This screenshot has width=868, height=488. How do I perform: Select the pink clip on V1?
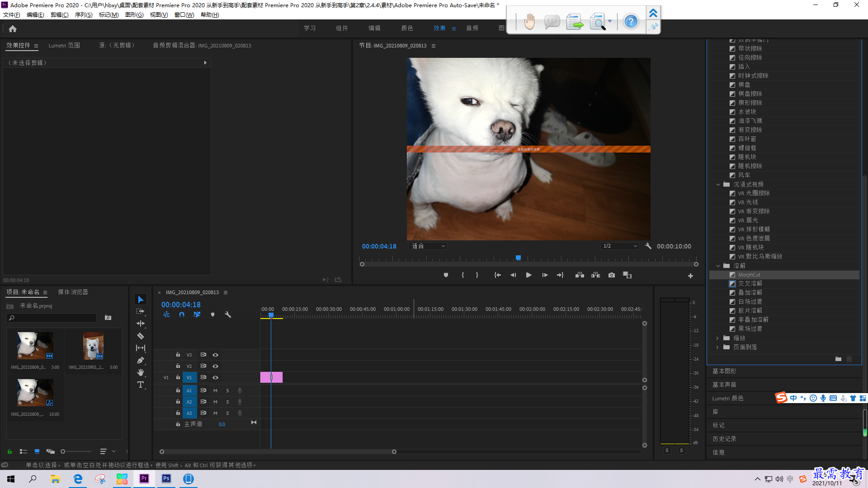[x=271, y=377]
